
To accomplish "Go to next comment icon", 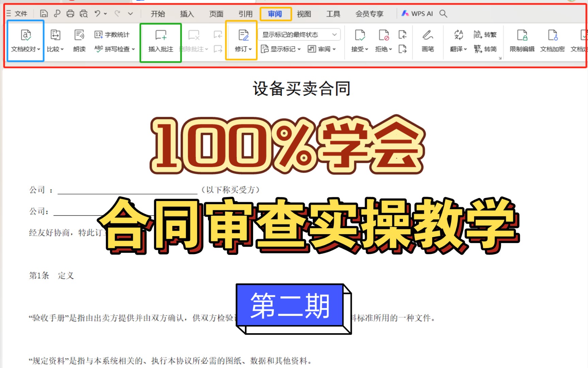I will (x=218, y=49).
